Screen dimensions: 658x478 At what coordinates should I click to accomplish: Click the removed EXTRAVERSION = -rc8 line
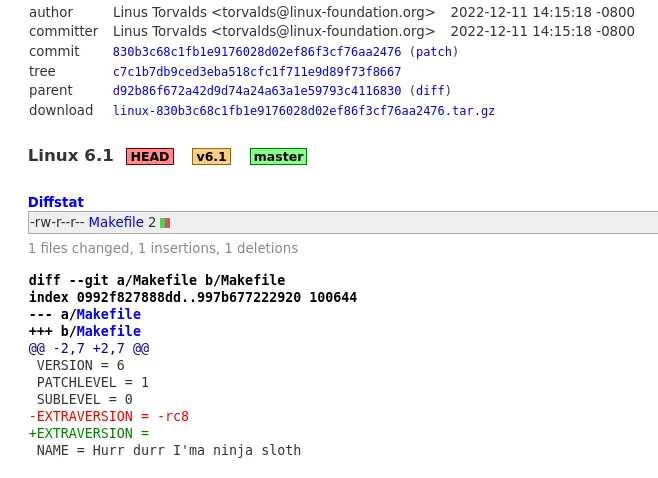pyautogui.click(x=109, y=416)
